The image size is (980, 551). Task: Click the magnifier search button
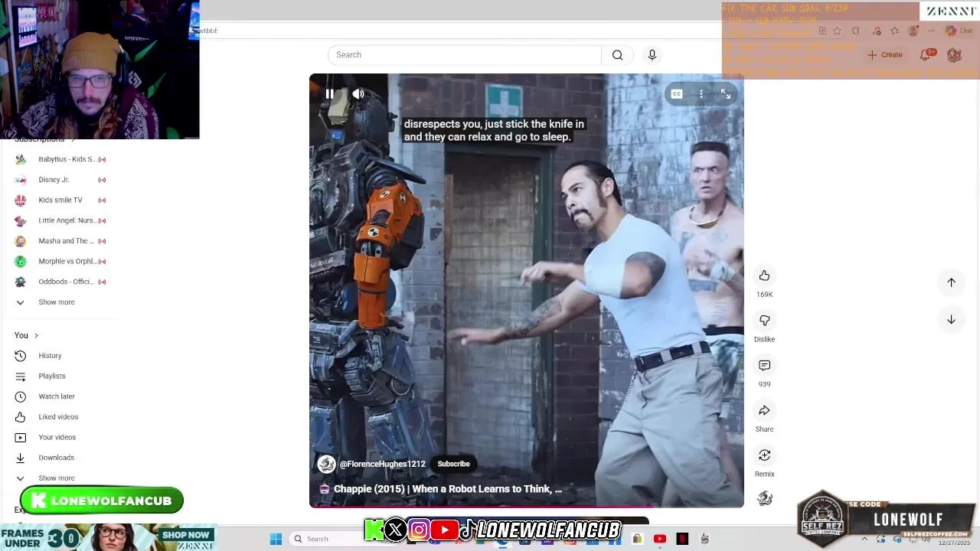617,55
